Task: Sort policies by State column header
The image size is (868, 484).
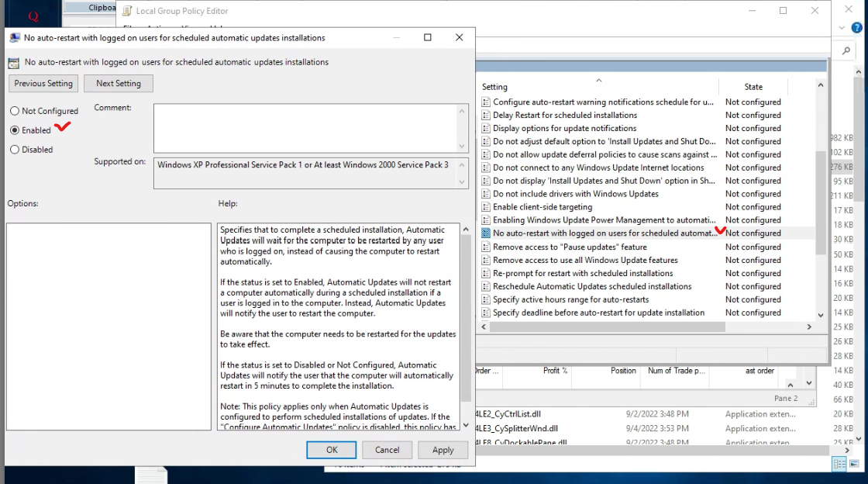Action: (x=753, y=87)
